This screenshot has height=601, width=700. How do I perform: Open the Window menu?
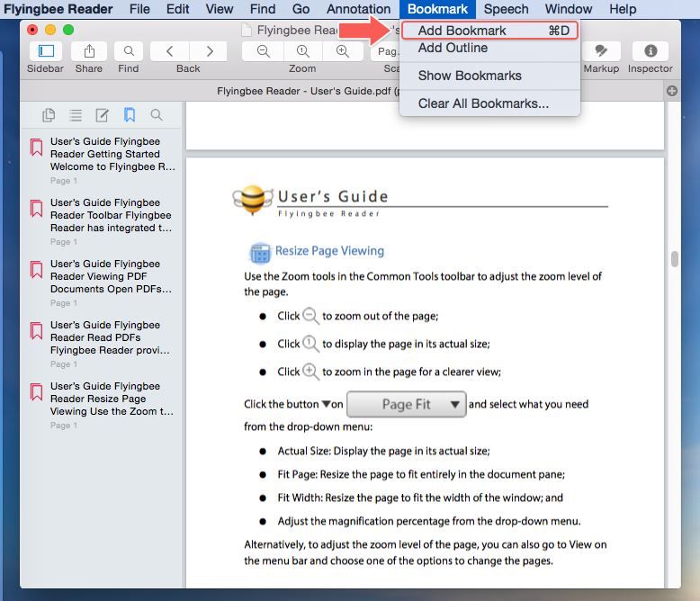click(x=569, y=9)
